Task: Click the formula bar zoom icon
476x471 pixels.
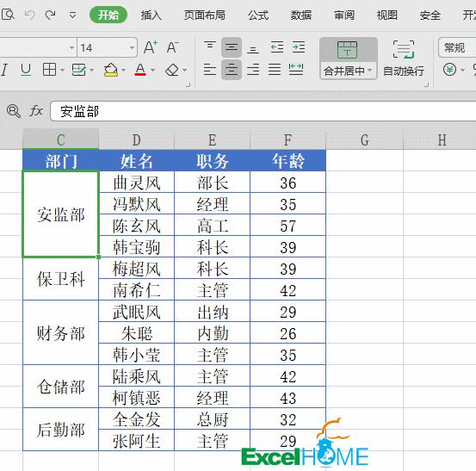Action: pos(14,111)
